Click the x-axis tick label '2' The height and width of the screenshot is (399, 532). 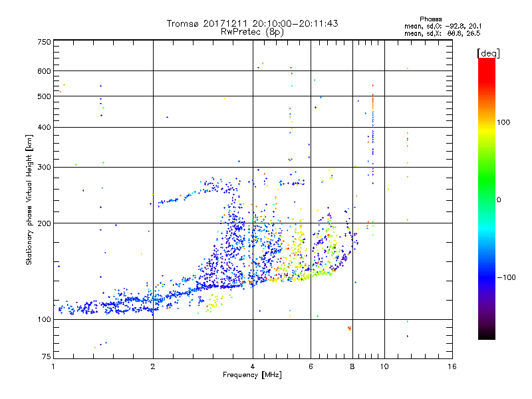[x=153, y=366]
